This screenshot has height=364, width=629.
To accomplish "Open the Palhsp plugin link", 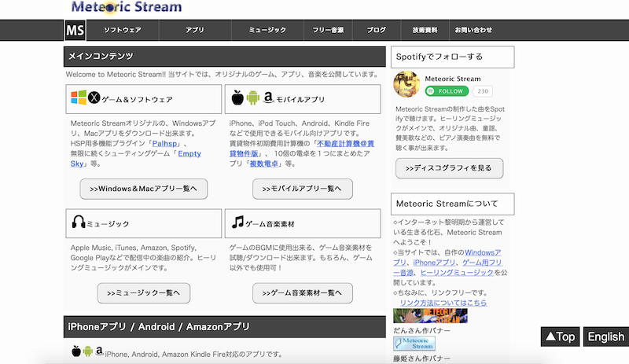I will [x=164, y=143].
